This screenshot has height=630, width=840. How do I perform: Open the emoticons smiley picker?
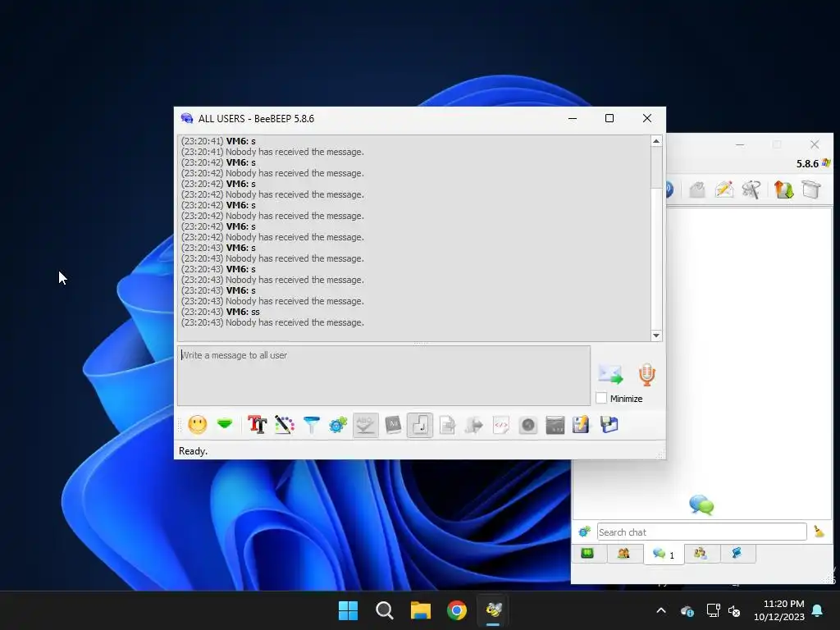(198, 425)
